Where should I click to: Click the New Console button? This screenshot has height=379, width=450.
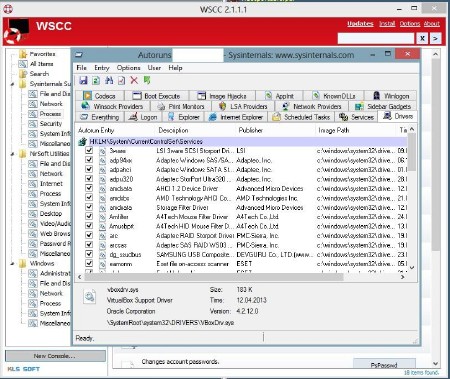tap(55, 356)
